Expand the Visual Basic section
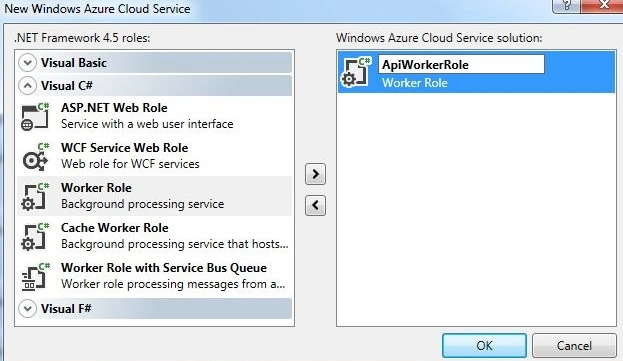623x361 pixels. click(27, 63)
